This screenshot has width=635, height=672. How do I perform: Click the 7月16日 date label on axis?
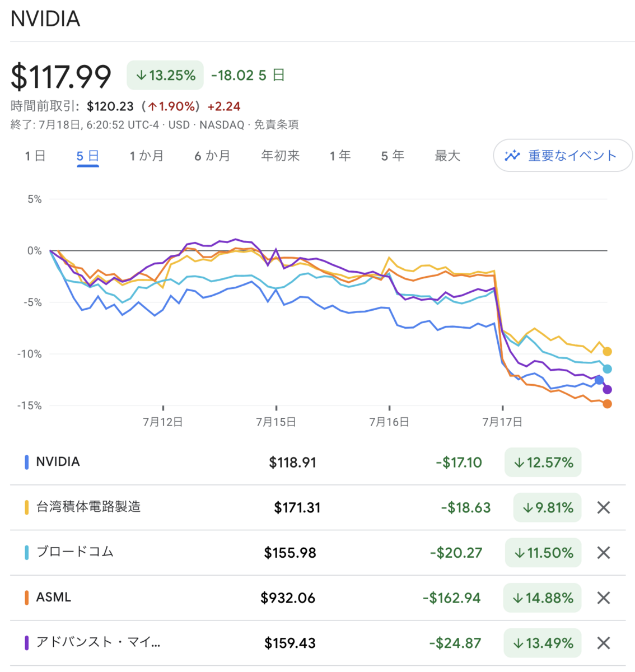tap(389, 422)
